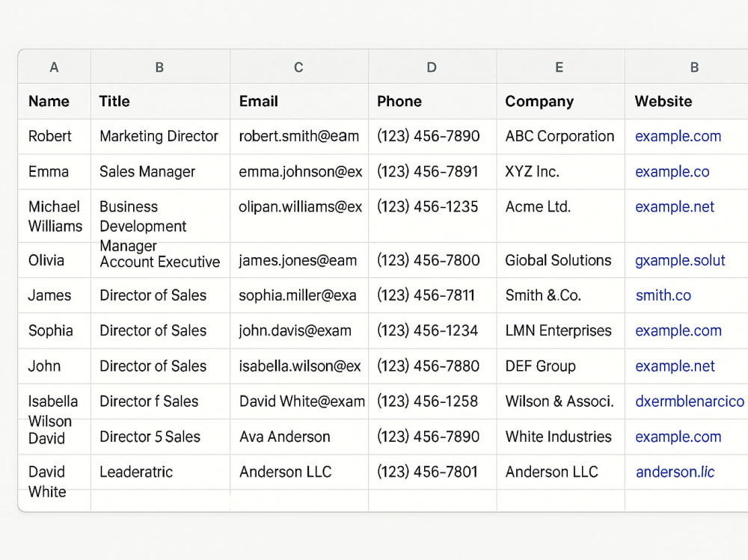Viewport: 748px width, 560px height.
Task: Select column E header
Action: pos(560,67)
